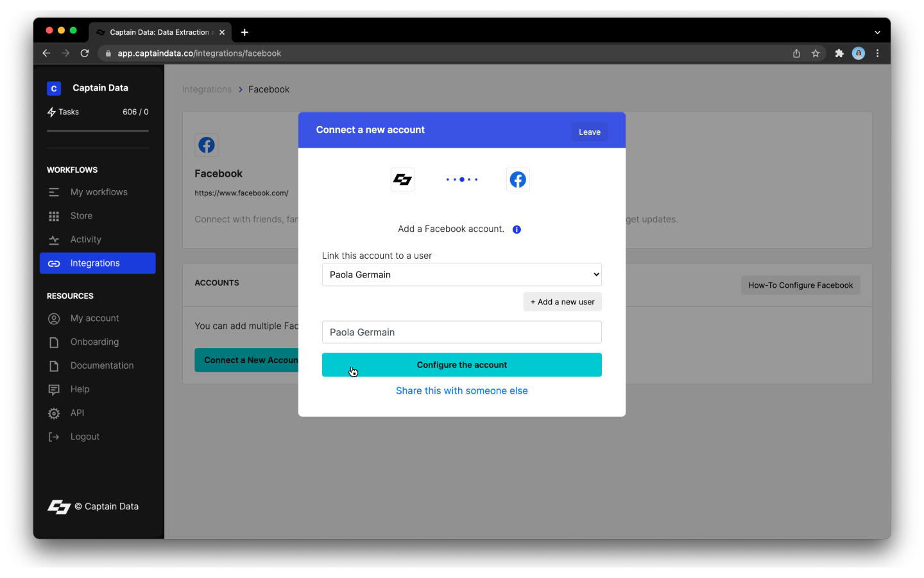Click Add a new user button
The width and height of the screenshot is (924, 578).
coord(563,302)
